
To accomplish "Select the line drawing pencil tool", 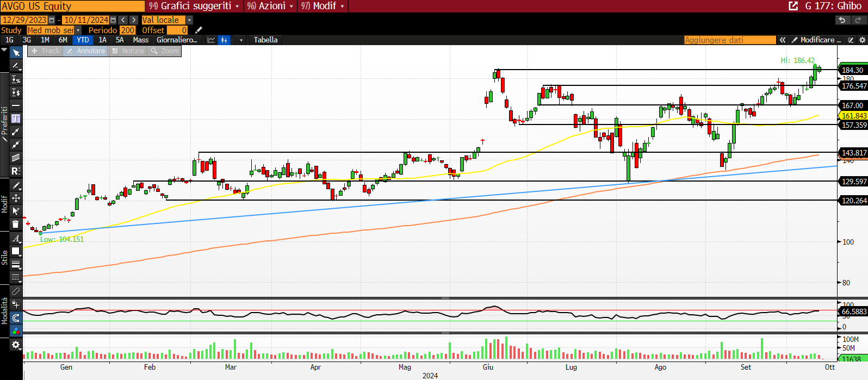I will tap(16, 66).
